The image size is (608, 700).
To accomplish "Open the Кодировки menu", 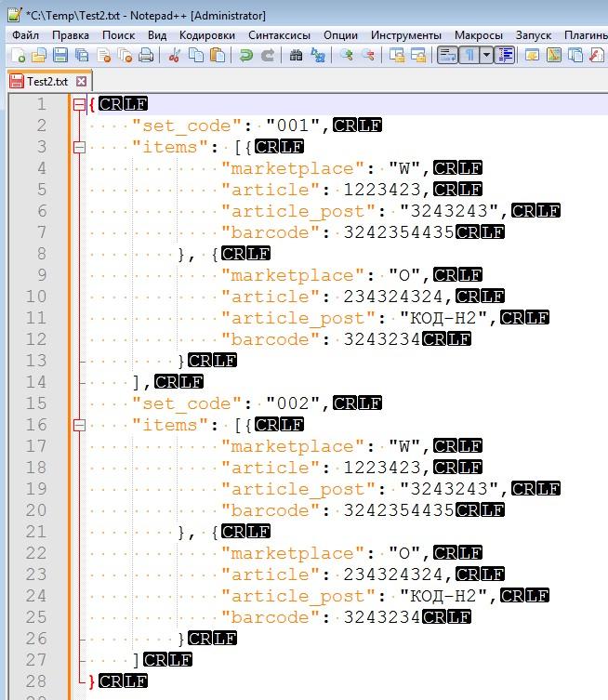I will click(206, 34).
